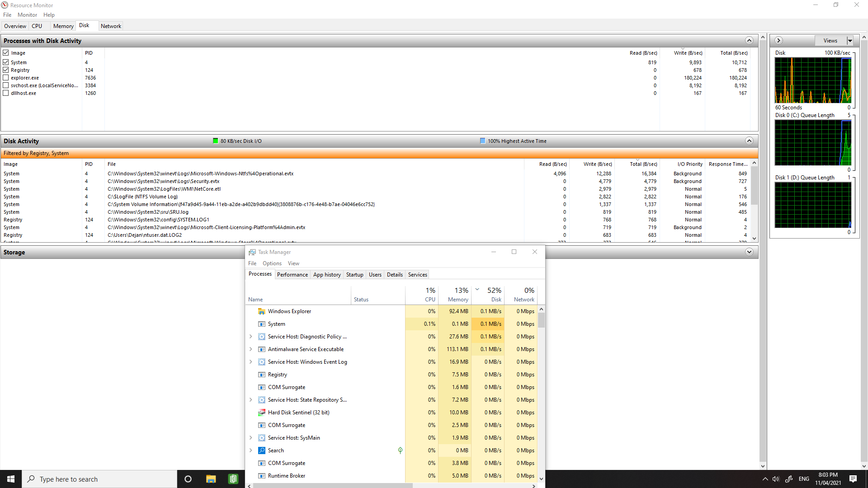Check the explorer.exe process checkbox
This screenshot has width=868, height=488.
[6, 78]
